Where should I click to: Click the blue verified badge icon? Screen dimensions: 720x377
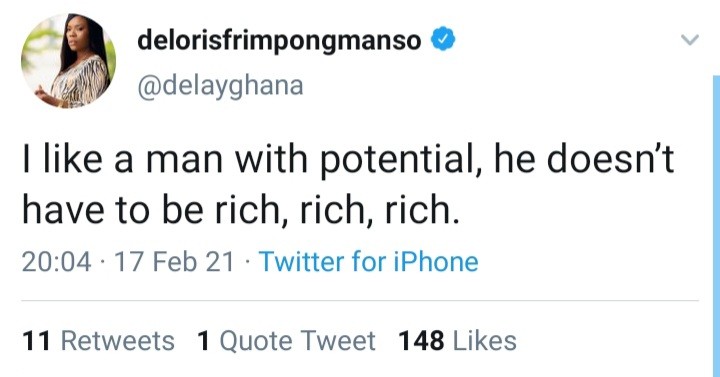coord(442,39)
